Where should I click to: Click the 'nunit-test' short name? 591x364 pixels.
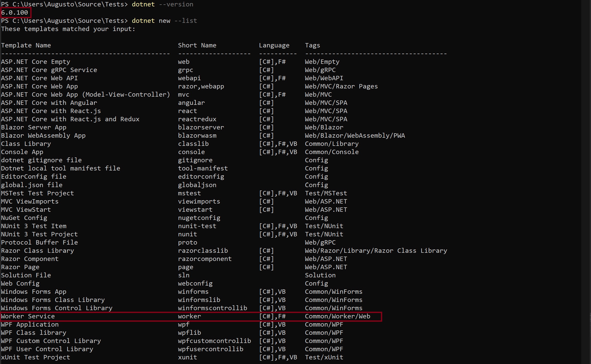(197, 226)
